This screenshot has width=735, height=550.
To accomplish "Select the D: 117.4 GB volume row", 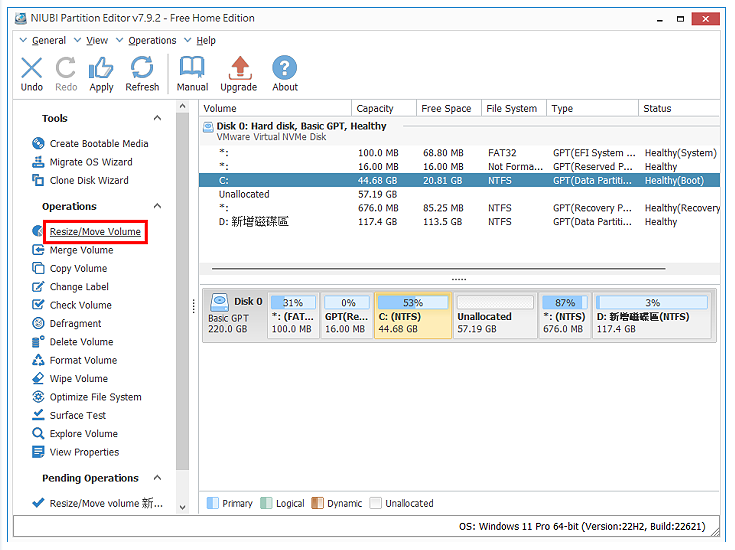I will coord(459,221).
